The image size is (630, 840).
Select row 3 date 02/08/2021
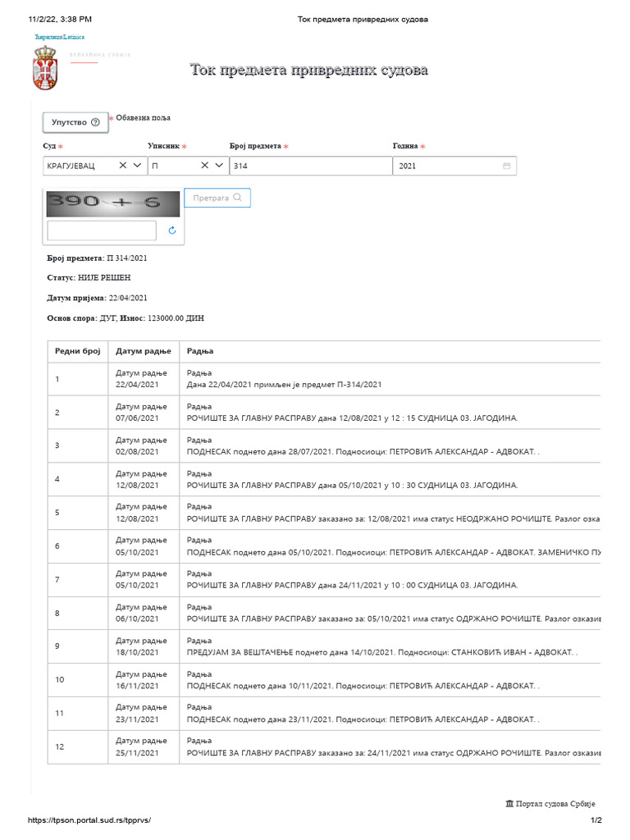pyautogui.click(x=137, y=452)
